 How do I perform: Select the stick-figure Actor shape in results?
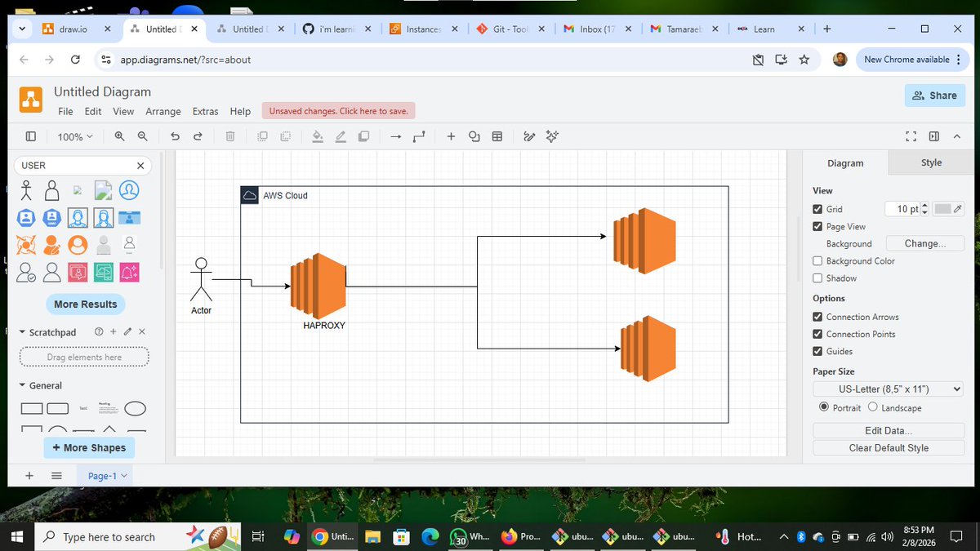[26, 191]
